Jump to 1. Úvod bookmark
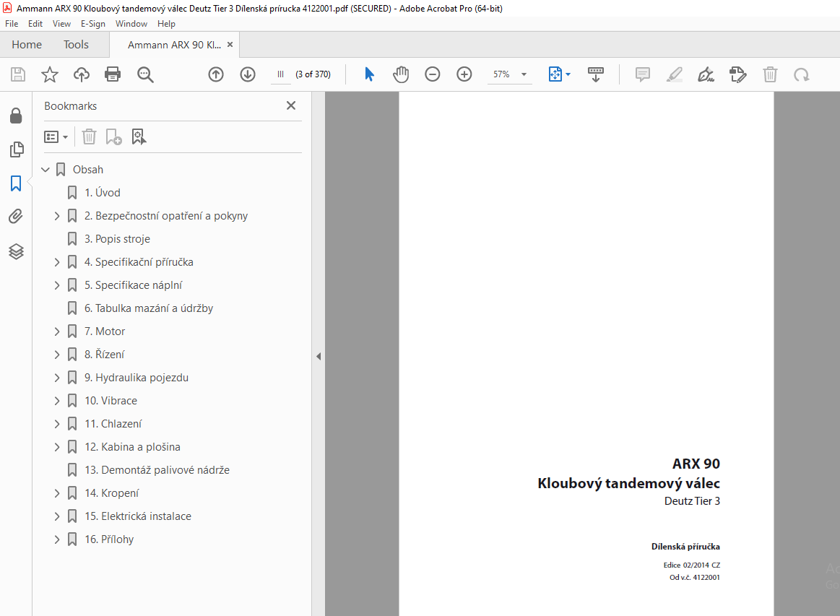Viewport: 840px width, 616px height. [x=103, y=193]
